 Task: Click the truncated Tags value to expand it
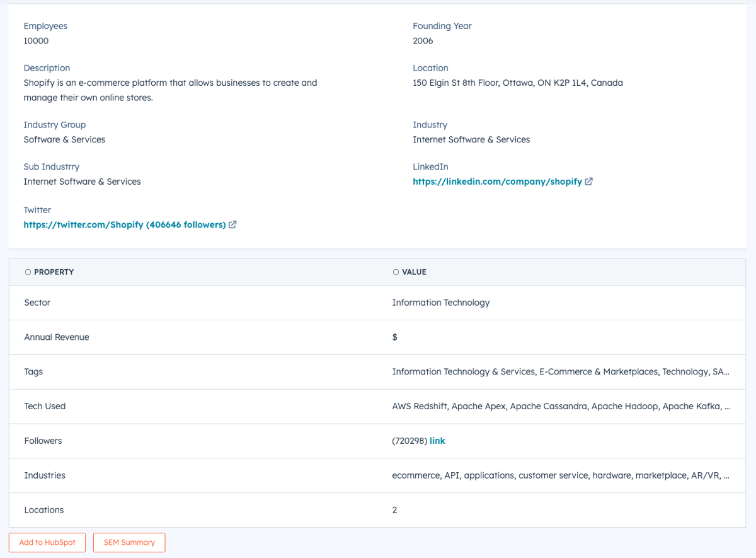click(x=561, y=371)
